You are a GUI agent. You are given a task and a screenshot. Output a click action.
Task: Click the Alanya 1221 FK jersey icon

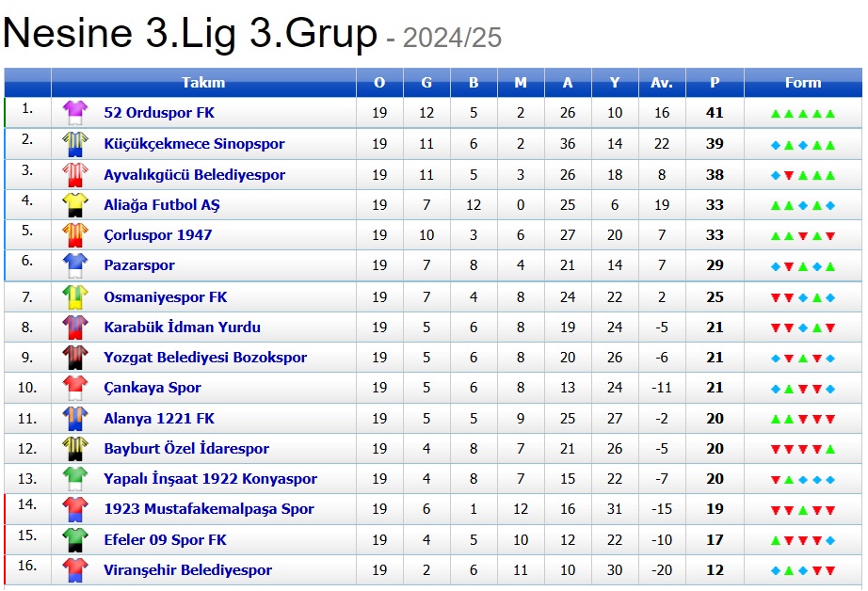click(x=74, y=418)
